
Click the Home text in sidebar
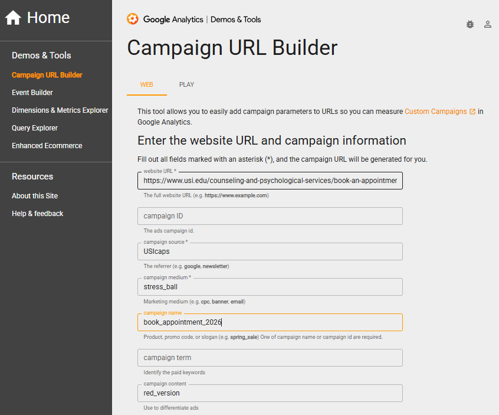[x=48, y=18]
